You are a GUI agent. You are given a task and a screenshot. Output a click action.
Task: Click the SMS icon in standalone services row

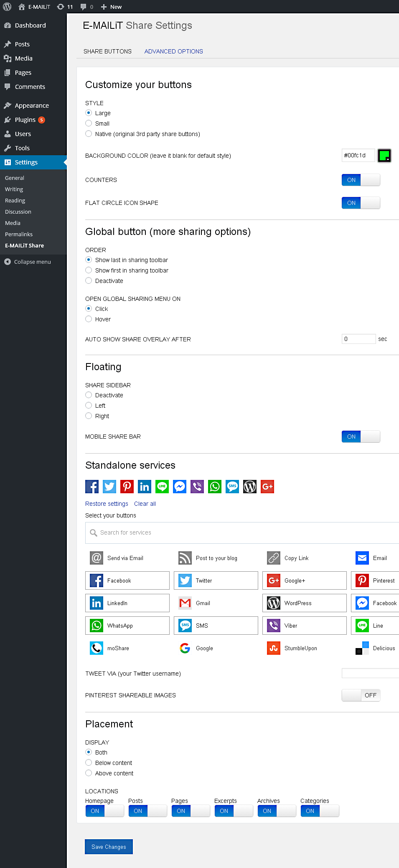[232, 487]
